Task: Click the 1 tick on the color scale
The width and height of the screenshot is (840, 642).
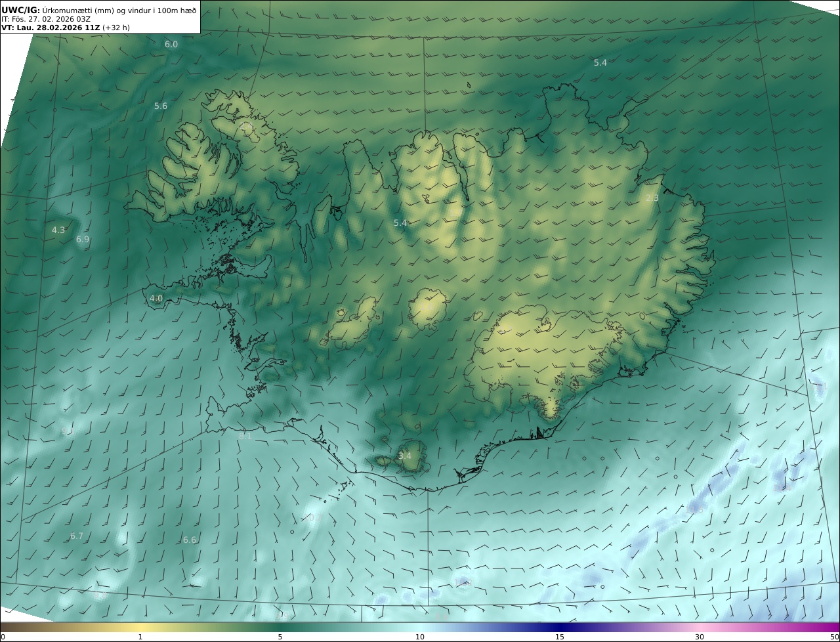Action: (x=140, y=637)
